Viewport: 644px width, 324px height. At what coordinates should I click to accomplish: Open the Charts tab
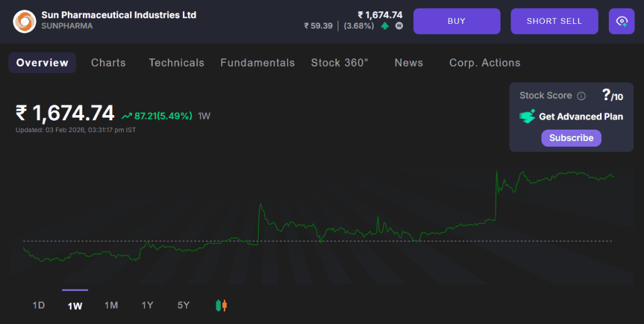click(108, 63)
